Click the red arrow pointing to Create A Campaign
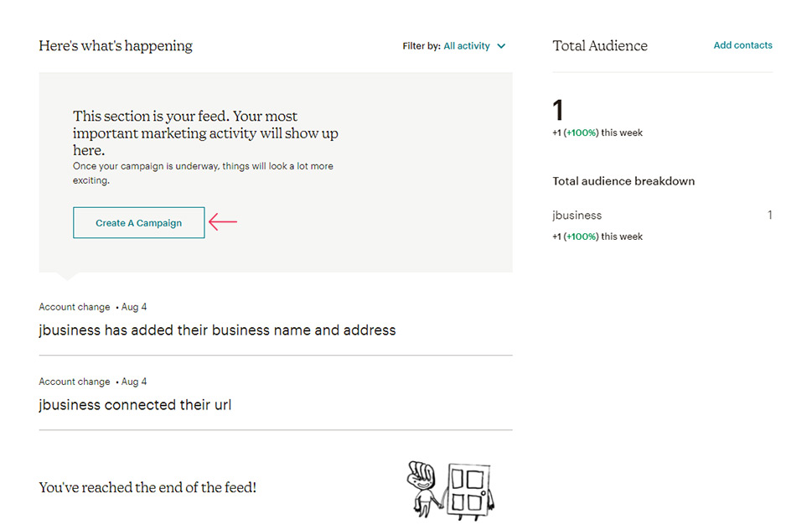The width and height of the screenshot is (812, 525). coord(223,221)
